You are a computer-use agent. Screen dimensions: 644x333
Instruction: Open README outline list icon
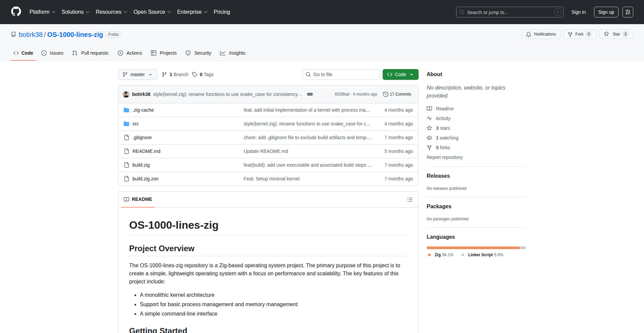tap(410, 200)
